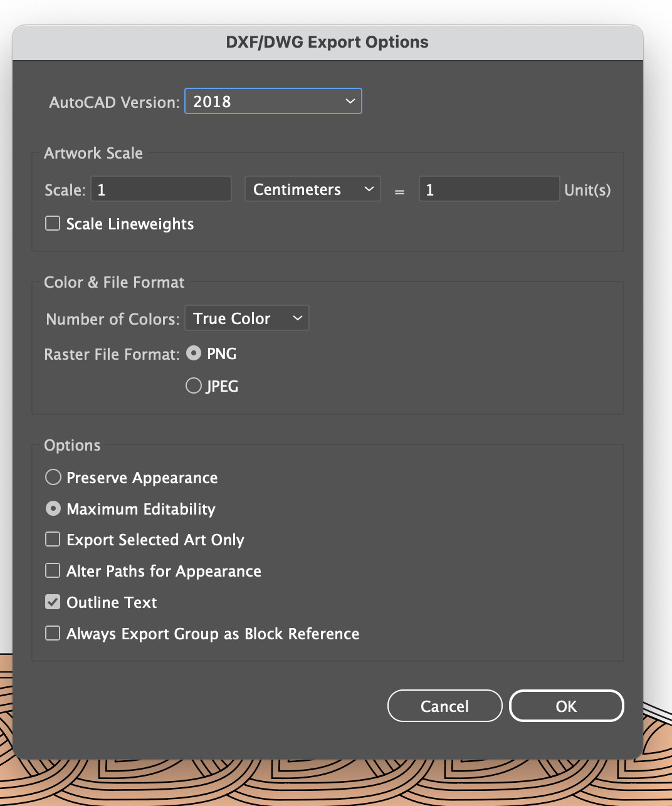
Task: Open the Centimeters units dropdown
Action: pyautogui.click(x=313, y=189)
